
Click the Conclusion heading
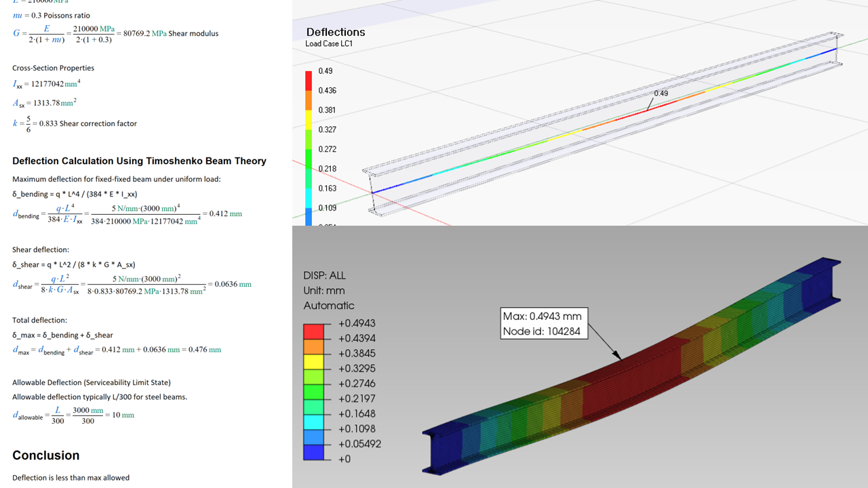(x=45, y=455)
